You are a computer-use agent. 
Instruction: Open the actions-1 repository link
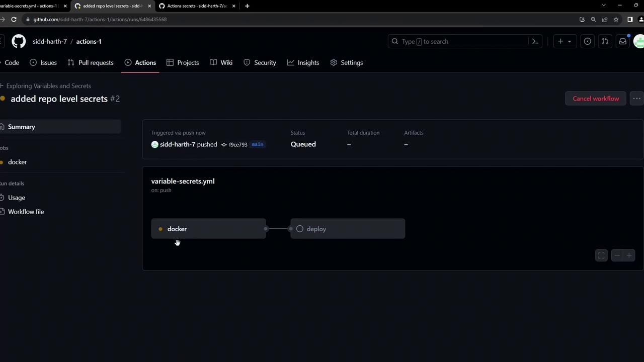point(89,41)
